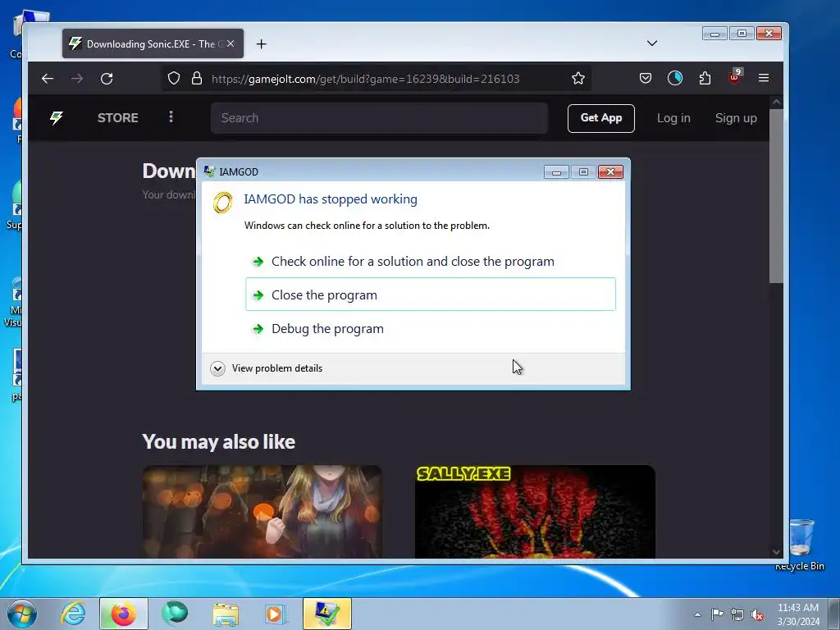Select the Recycle Bin desktop icon

tap(801, 545)
